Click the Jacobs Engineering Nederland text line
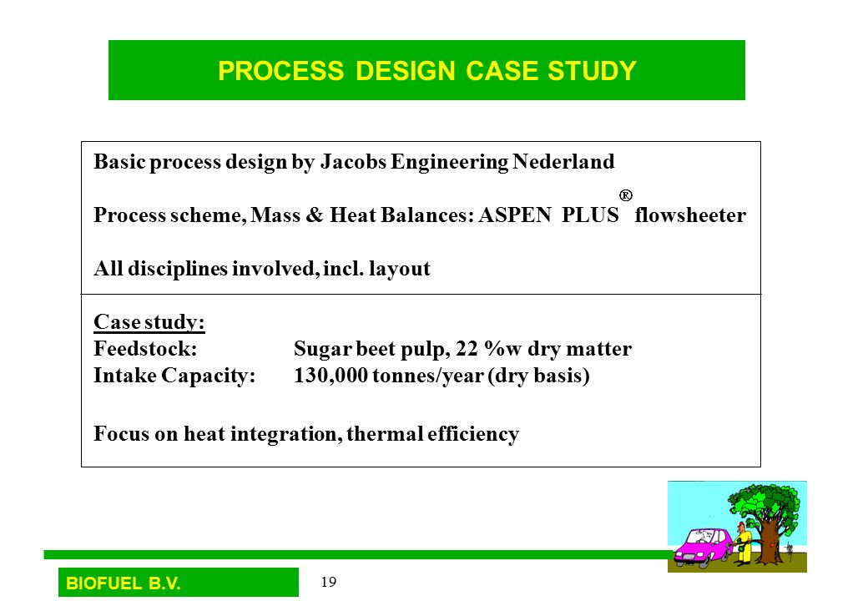 coord(354,162)
